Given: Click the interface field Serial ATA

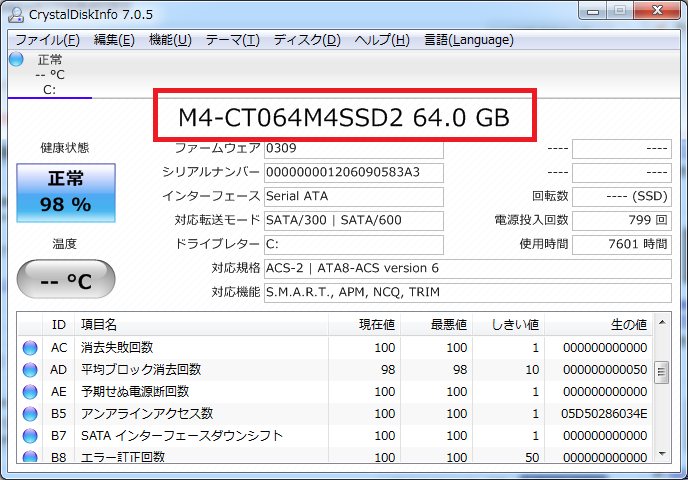Looking at the screenshot, I should (x=354, y=197).
